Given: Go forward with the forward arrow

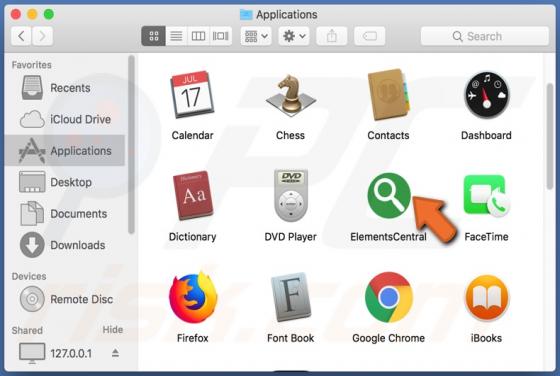Looking at the screenshot, I should pyautogui.click(x=42, y=36).
